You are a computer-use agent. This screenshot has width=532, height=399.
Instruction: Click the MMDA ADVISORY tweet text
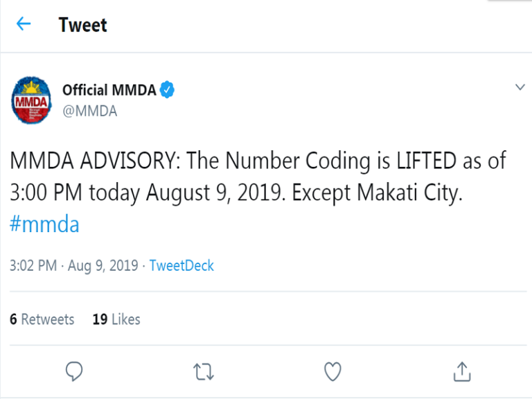(x=258, y=177)
